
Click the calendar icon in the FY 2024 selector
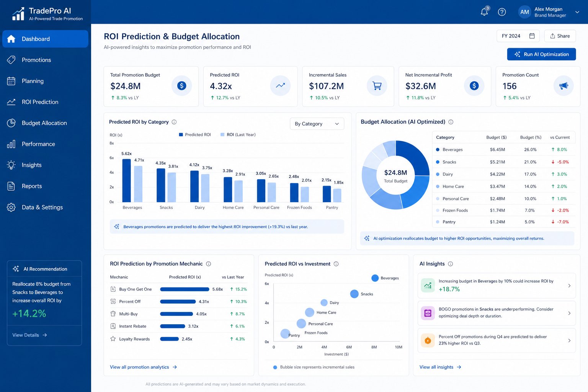pyautogui.click(x=532, y=36)
